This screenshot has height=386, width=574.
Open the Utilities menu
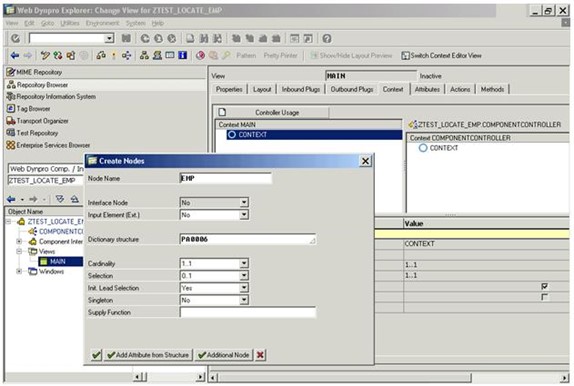pyautogui.click(x=70, y=23)
